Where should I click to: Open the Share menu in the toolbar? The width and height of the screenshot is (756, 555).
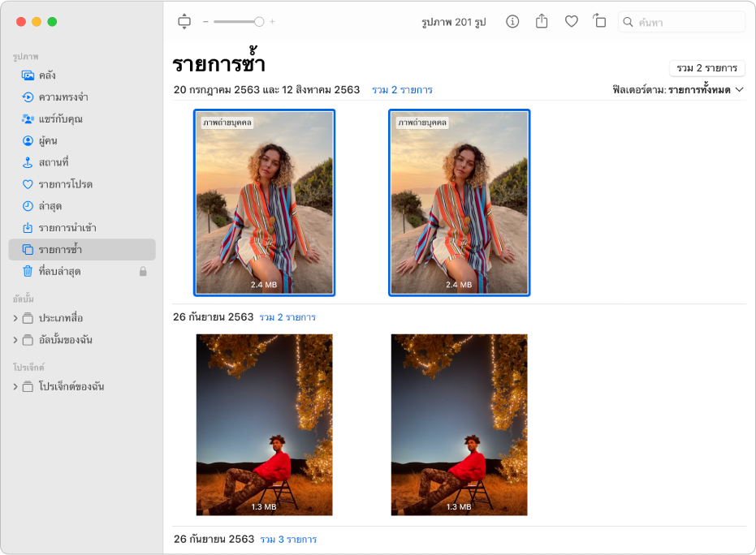pyautogui.click(x=542, y=22)
